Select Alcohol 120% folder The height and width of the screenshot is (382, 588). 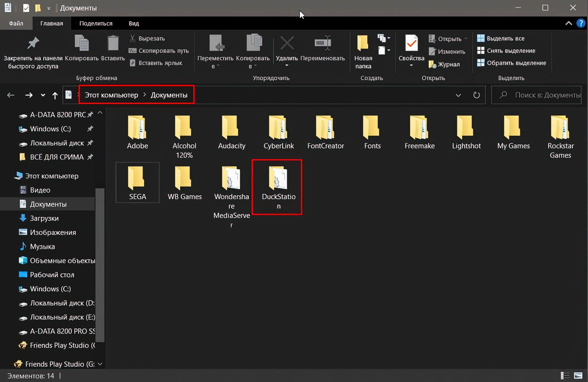184,137
